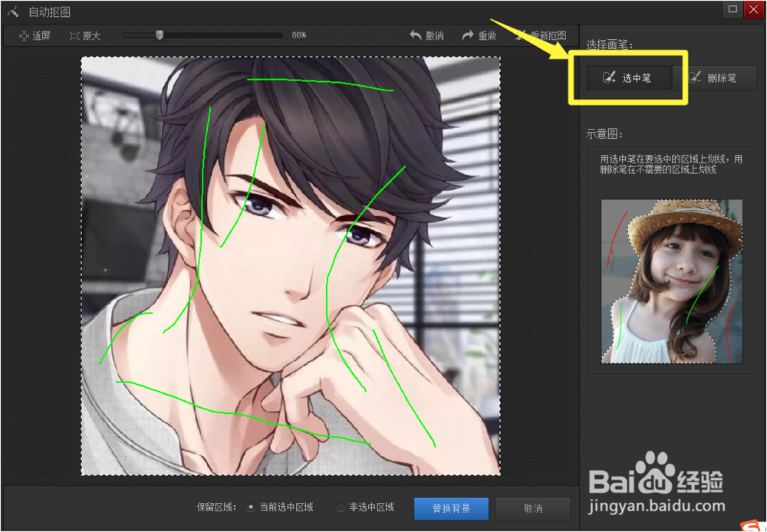Choose the 非选中区域 radio option
This screenshot has width=767, height=532.
(365, 507)
